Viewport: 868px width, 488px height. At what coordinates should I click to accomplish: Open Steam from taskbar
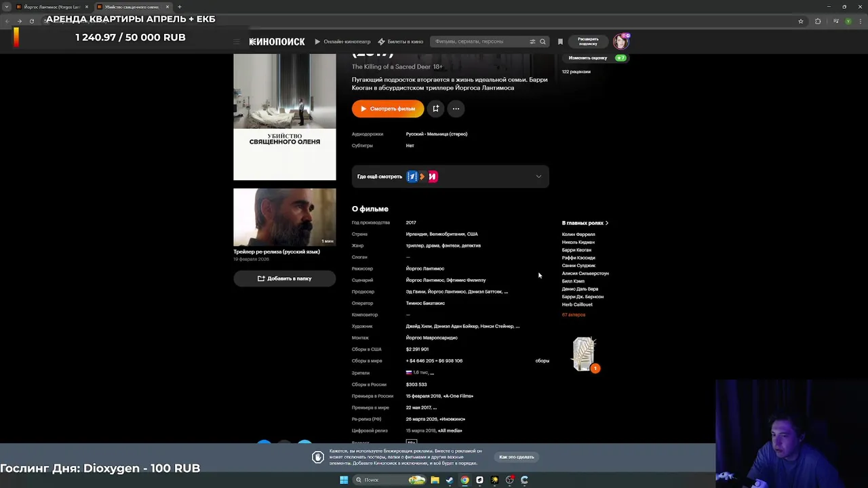coord(450,480)
